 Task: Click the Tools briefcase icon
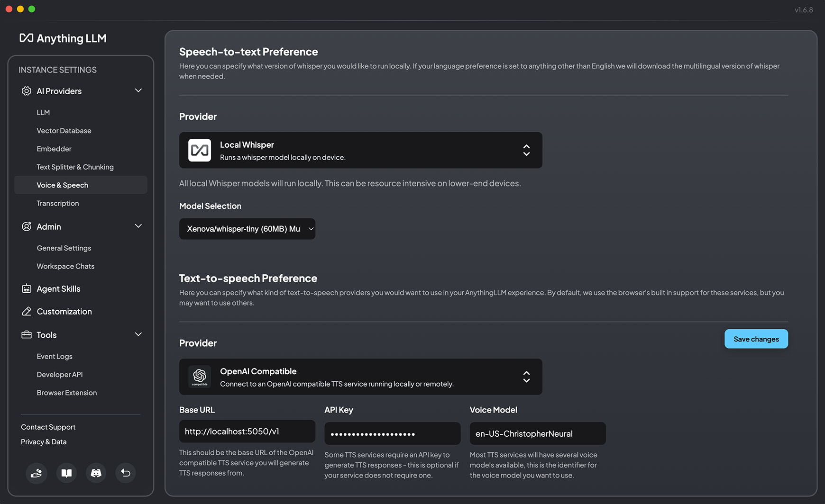27,335
